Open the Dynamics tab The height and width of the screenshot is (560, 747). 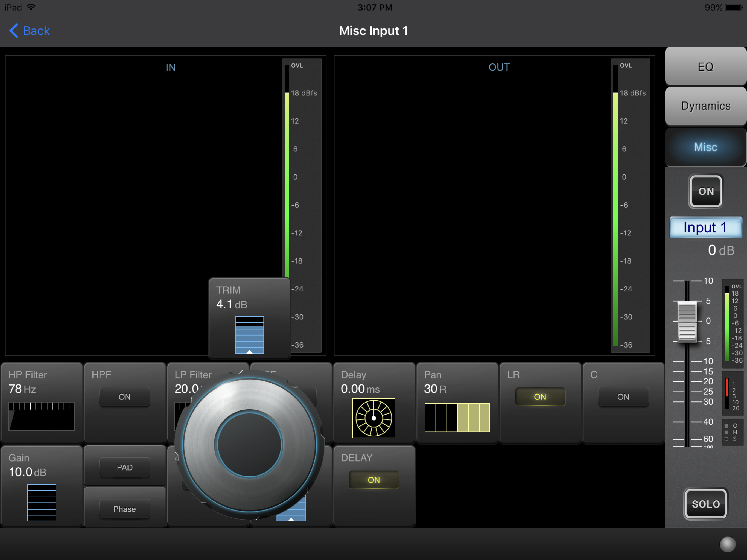(x=705, y=106)
